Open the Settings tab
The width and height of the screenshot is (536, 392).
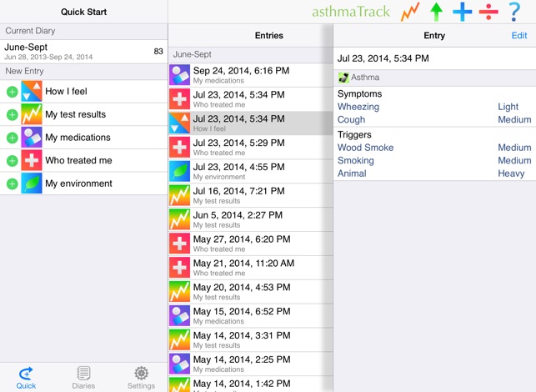141,377
